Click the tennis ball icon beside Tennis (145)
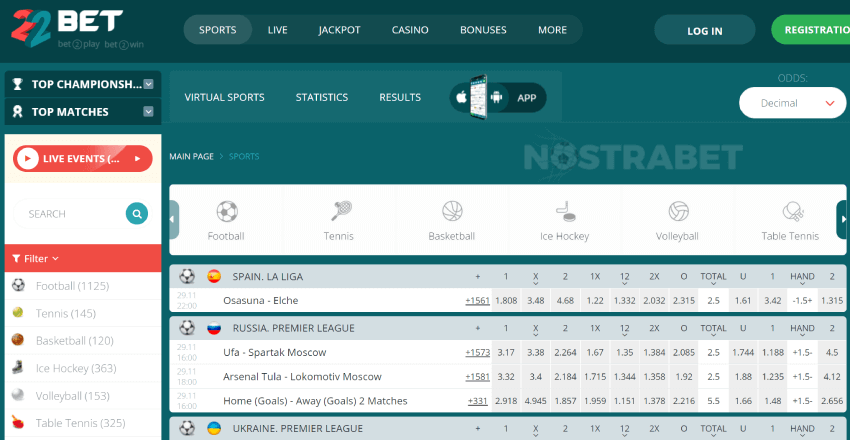The image size is (850, 440). [18, 313]
